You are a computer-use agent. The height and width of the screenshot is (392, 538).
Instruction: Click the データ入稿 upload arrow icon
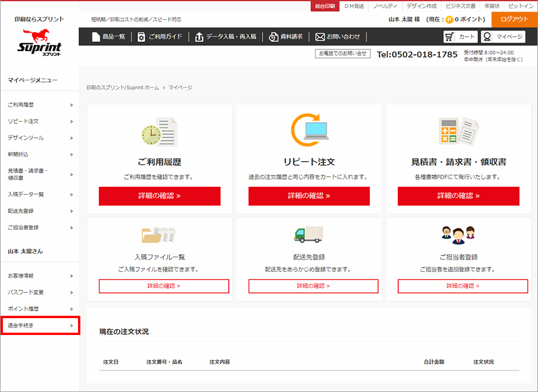(x=199, y=37)
